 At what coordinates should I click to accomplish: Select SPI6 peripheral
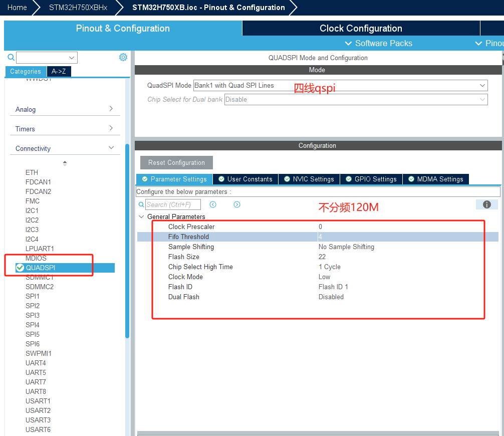coord(33,344)
